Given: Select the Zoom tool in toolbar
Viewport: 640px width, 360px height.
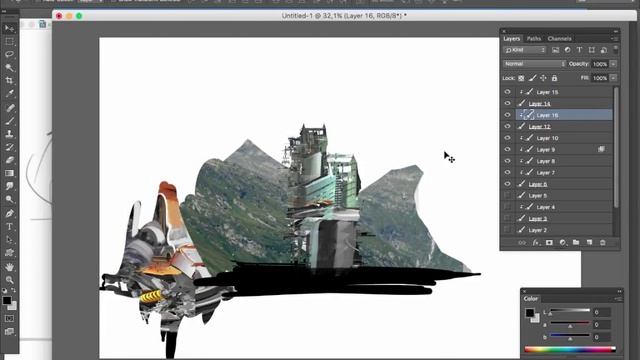Looking at the screenshot, I should coord(9,280).
